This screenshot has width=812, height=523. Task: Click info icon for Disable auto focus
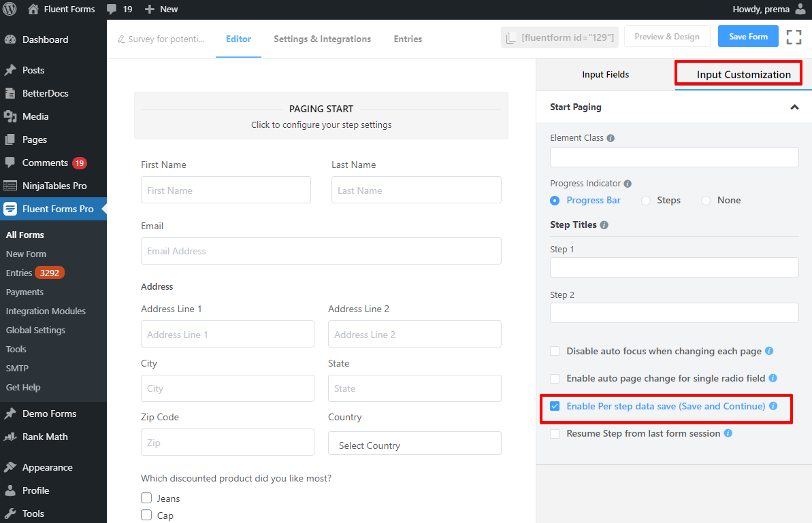(x=769, y=351)
